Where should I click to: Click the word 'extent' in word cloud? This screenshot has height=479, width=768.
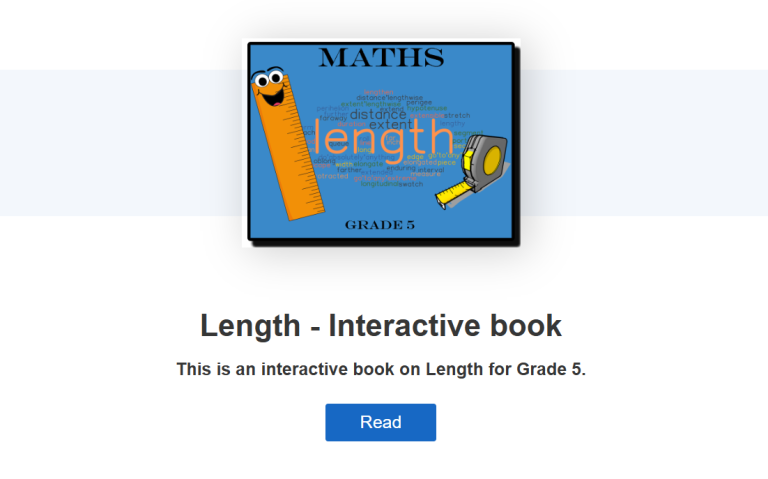[x=391, y=125]
